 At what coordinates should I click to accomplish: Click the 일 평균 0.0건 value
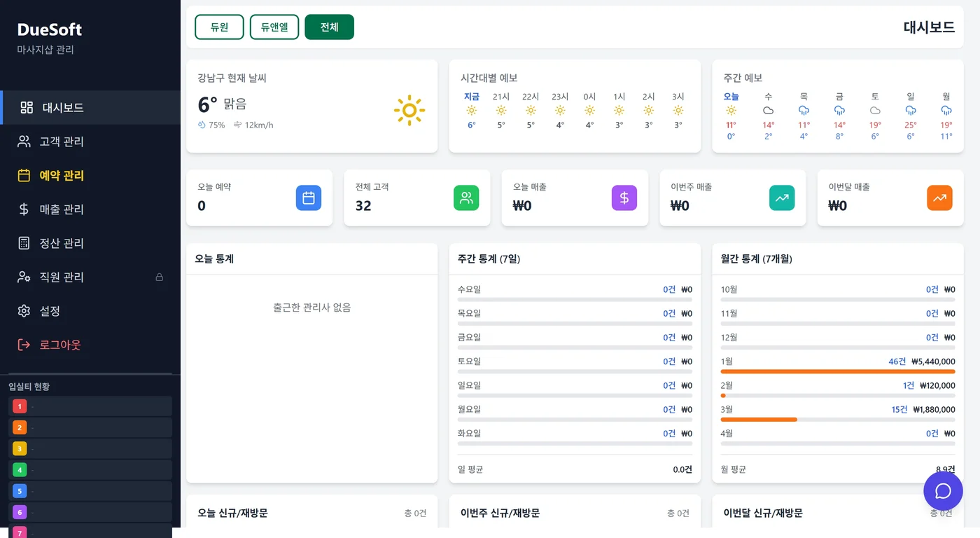point(682,469)
